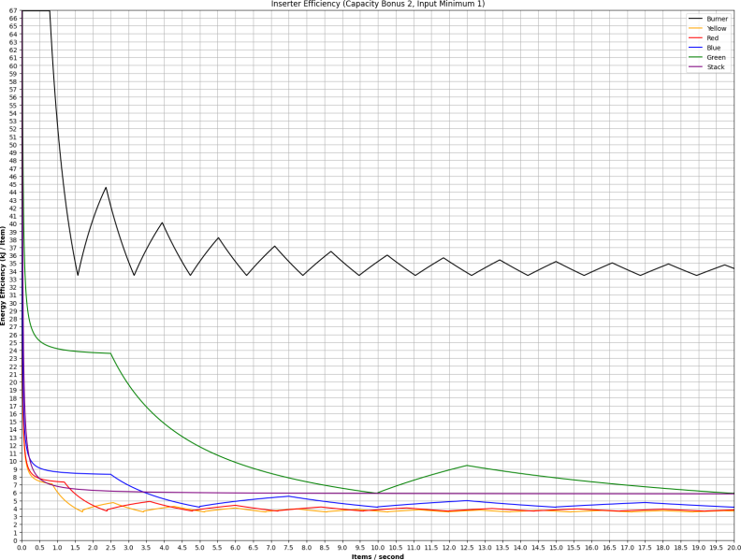Click the blue curve peak at 7.5 items/second
741x560 pixels.
point(289,496)
